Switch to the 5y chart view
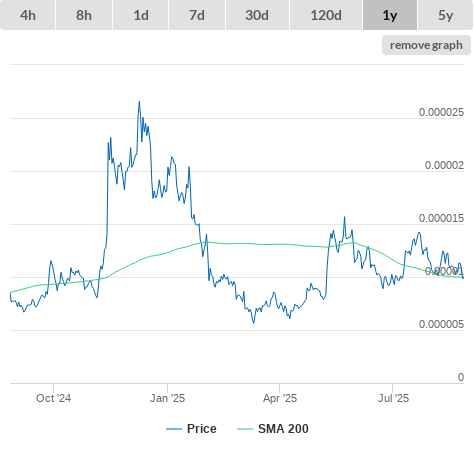The height and width of the screenshot is (455, 474). coord(446,15)
